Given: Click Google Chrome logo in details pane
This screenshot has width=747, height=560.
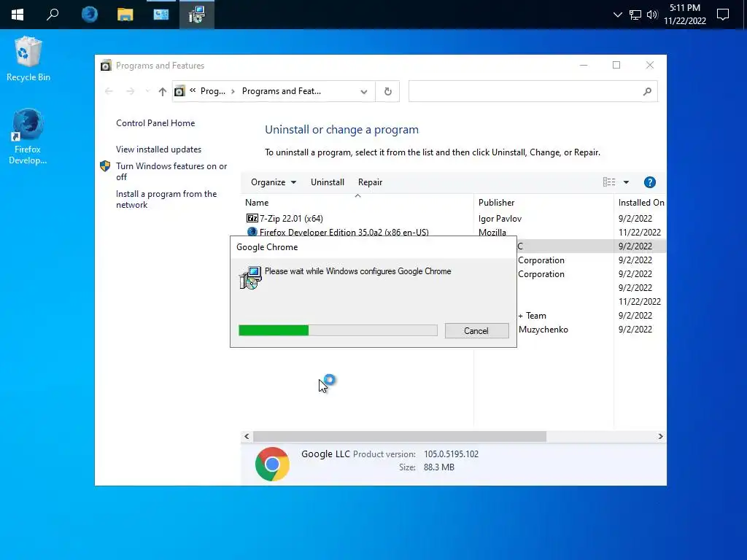Looking at the screenshot, I should pyautogui.click(x=272, y=464).
